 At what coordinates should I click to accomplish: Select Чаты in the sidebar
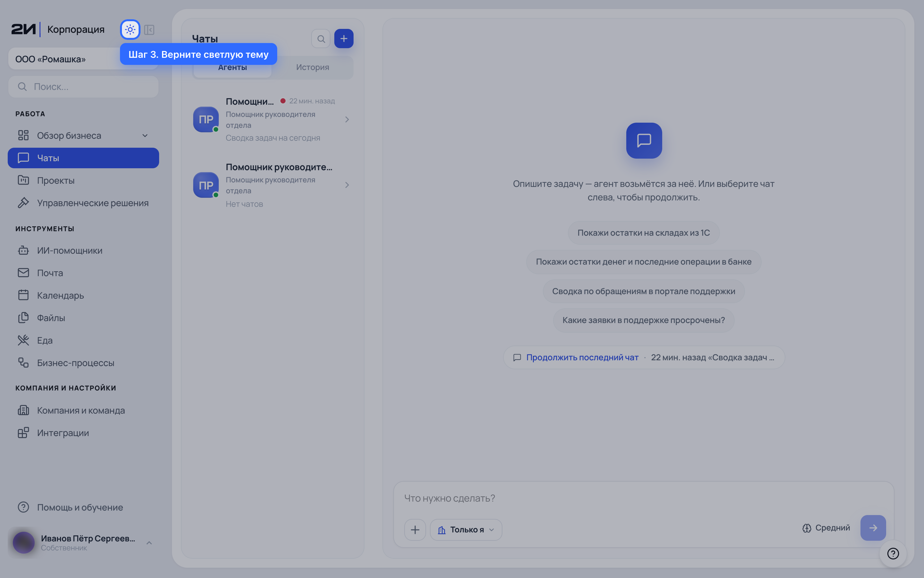pyautogui.click(x=83, y=158)
